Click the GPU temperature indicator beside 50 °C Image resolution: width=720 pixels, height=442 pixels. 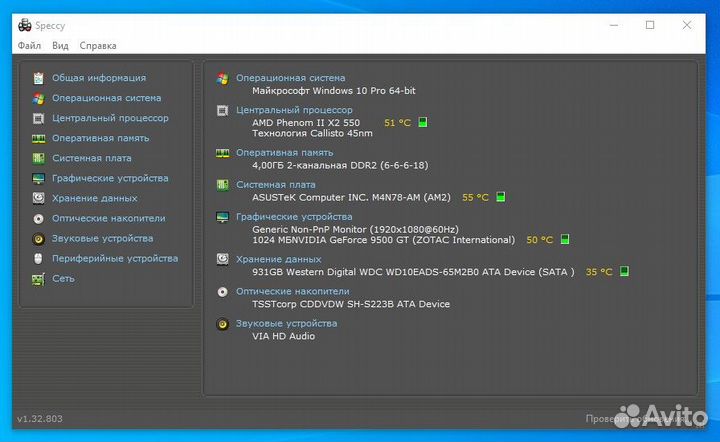point(565,240)
